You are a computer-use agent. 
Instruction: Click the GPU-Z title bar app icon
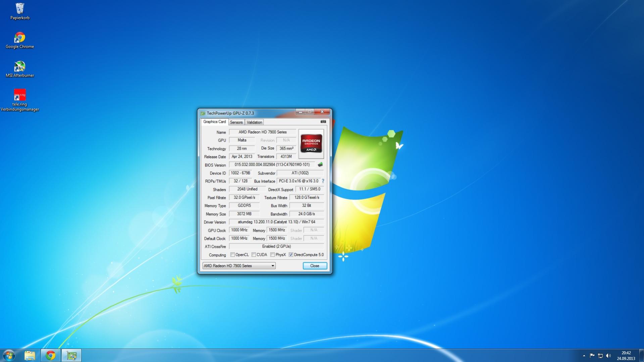[203, 113]
